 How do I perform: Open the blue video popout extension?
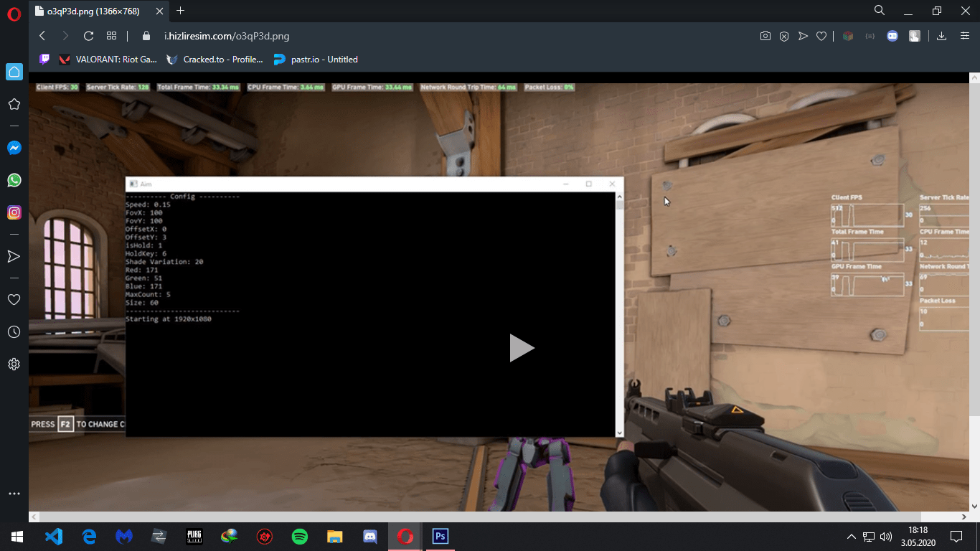(892, 36)
